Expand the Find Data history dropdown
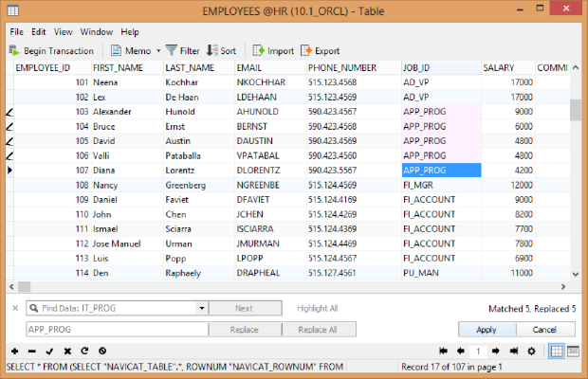 (202, 308)
